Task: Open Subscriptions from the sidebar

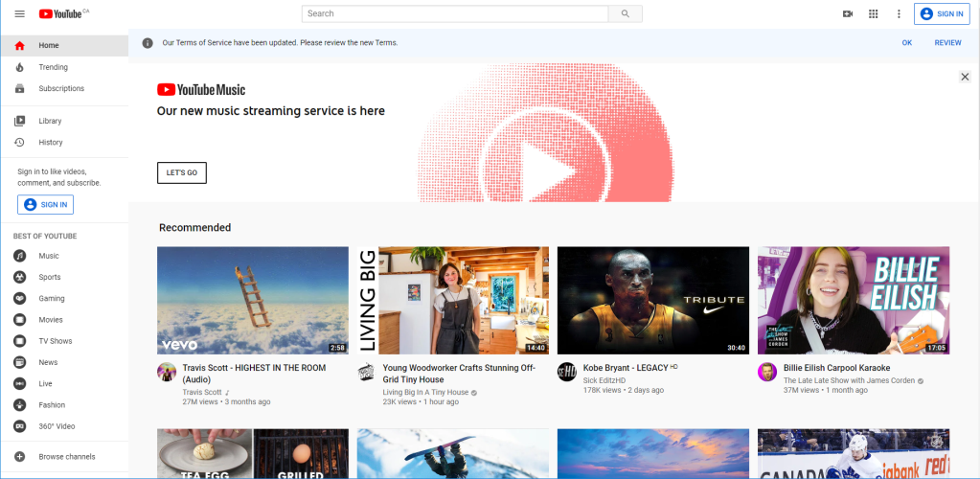Action: (61, 88)
